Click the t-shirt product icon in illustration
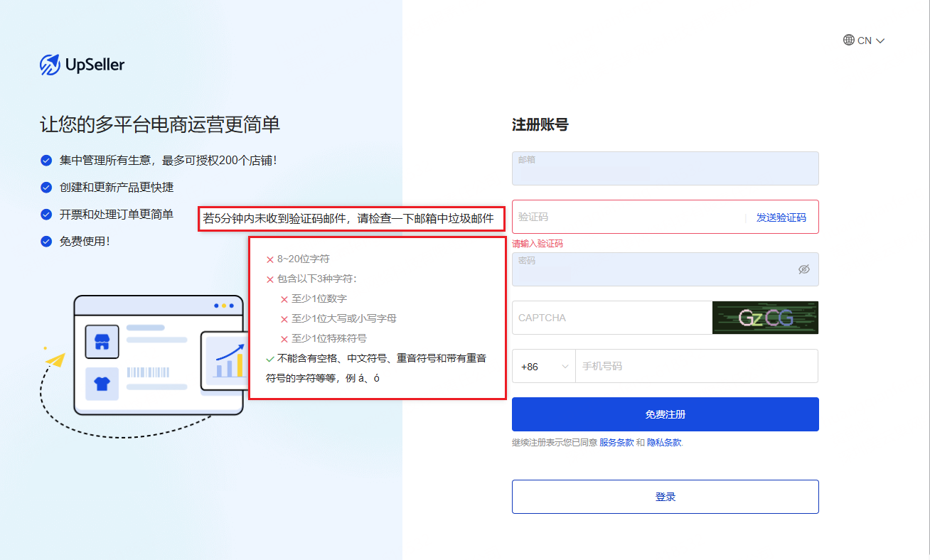This screenshot has width=930, height=560. tap(102, 384)
